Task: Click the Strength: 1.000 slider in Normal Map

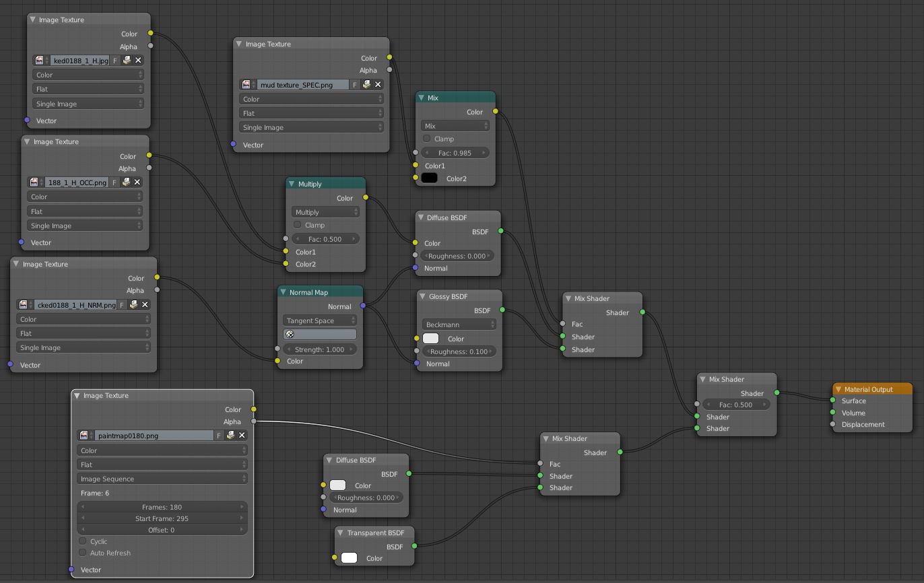Action: coord(320,349)
